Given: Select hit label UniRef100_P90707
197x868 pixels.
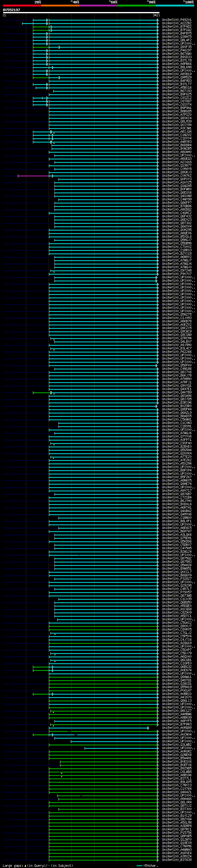Looking at the screenshot, I should click(177, 274).
